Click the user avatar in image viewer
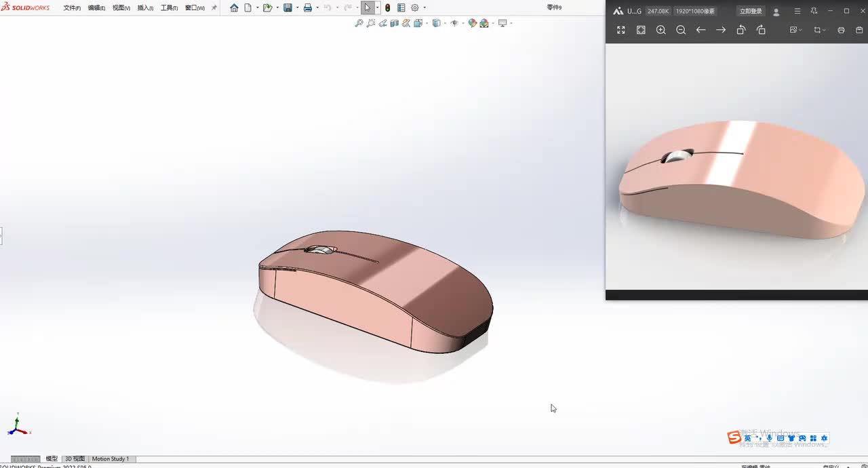868x468 pixels. coord(776,12)
